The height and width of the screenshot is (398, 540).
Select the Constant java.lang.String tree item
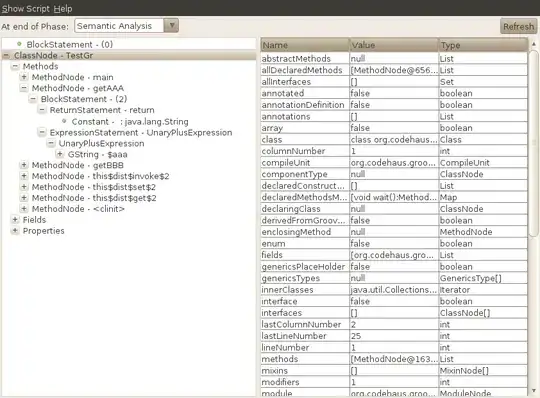tap(130, 122)
